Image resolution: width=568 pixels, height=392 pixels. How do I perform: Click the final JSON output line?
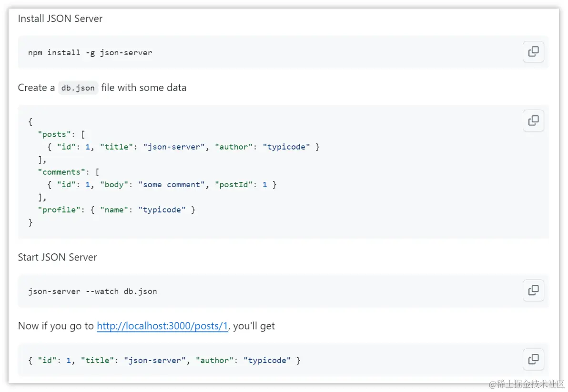pos(164,360)
